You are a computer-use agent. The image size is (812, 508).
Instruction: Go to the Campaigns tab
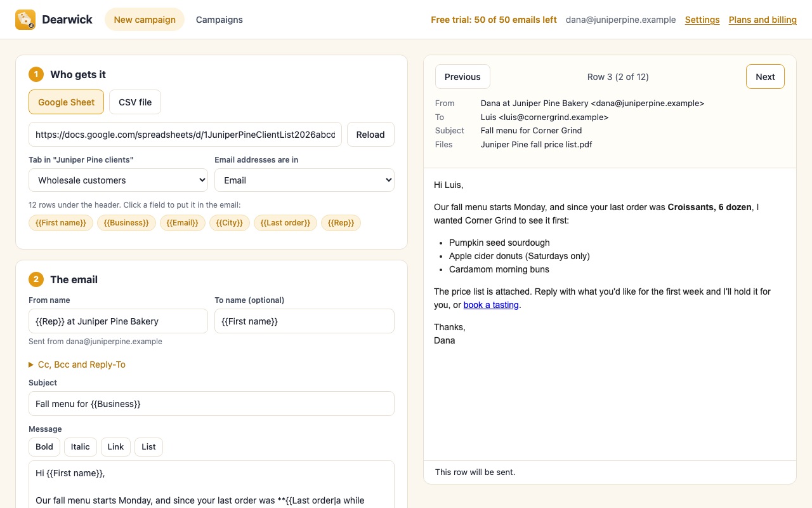[x=219, y=20]
